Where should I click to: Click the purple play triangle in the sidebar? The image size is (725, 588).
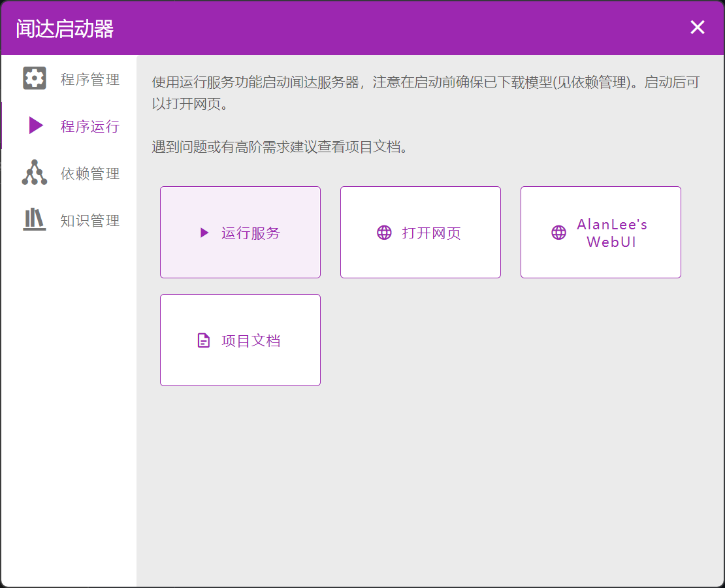coord(36,125)
